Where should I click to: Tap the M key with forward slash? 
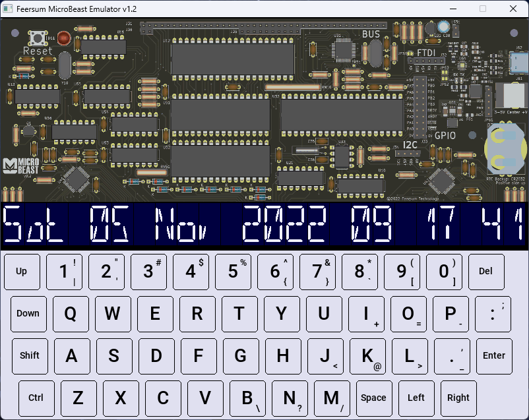pos(332,398)
